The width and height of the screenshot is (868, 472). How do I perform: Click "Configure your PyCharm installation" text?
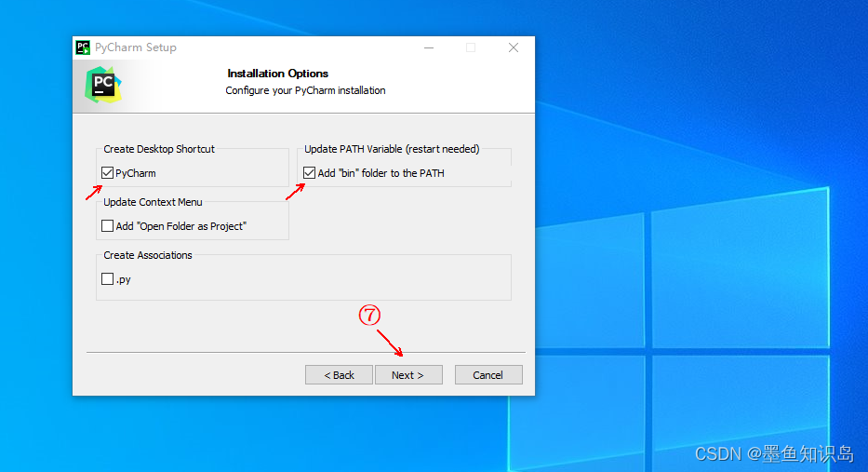(x=305, y=90)
